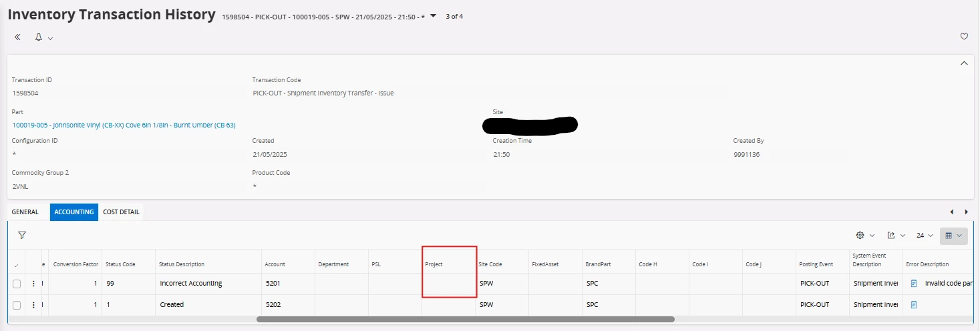The width and height of the screenshot is (980, 331).
Task: Collapse the navigator with double-chevron icon
Action: click(x=17, y=37)
